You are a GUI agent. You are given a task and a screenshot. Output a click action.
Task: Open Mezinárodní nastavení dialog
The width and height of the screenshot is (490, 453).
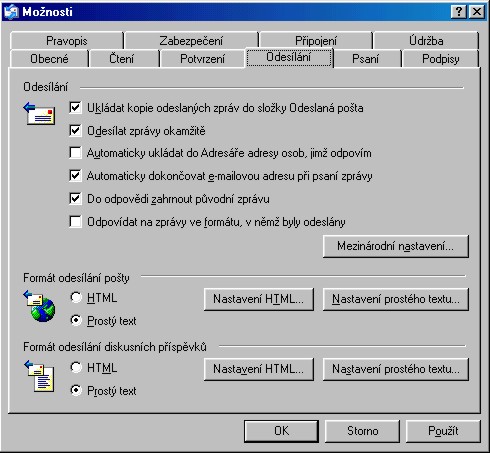click(x=396, y=246)
